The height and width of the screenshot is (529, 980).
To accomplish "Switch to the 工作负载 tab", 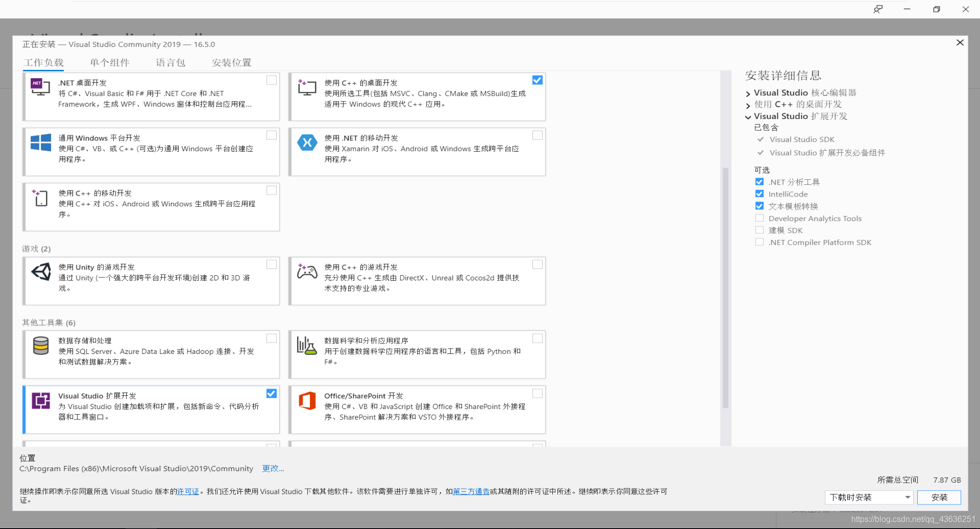I will 44,63.
